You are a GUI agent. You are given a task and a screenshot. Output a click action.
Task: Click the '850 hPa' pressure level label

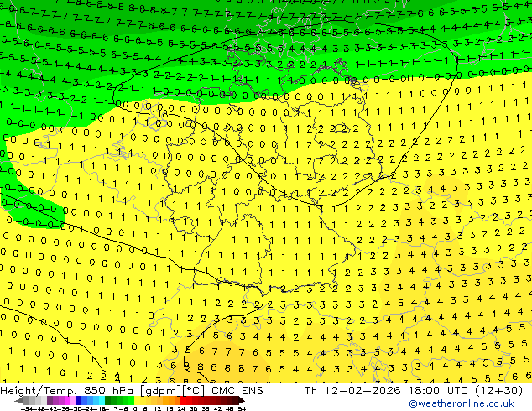tap(110, 391)
